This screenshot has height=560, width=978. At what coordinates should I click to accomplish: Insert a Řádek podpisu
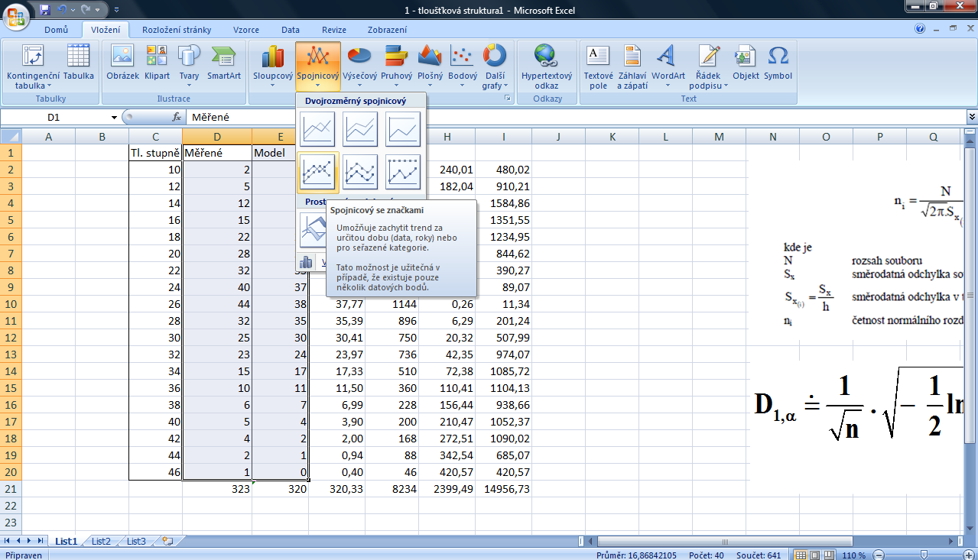(x=708, y=67)
